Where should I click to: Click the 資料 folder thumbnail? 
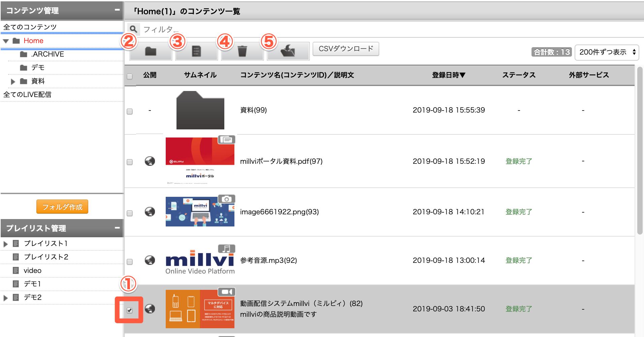coord(200,110)
